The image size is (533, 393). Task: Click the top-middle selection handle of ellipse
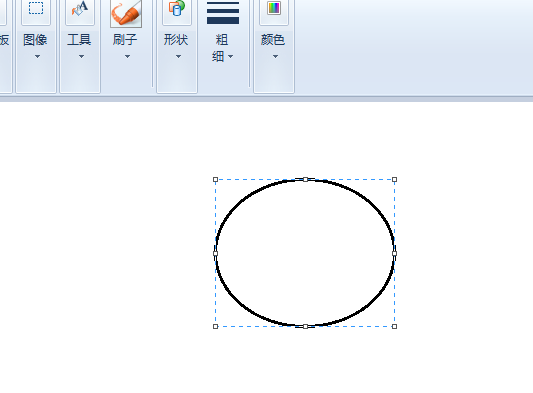pos(305,180)
